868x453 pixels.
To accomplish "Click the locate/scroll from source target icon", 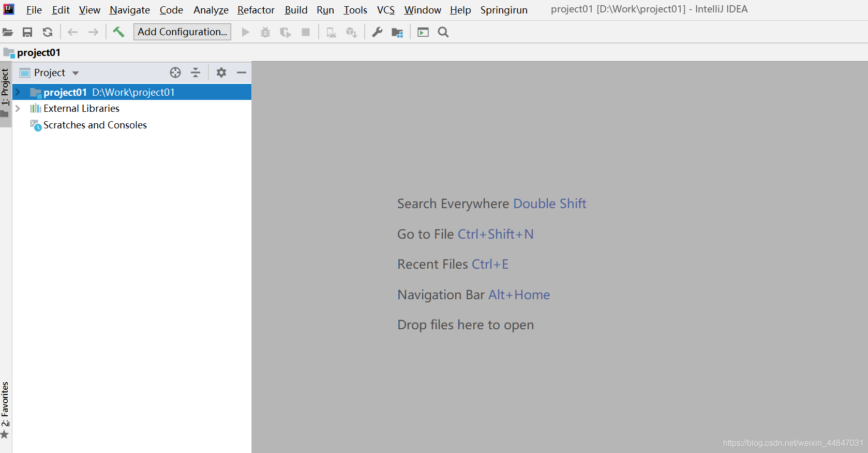I will 175,72.
